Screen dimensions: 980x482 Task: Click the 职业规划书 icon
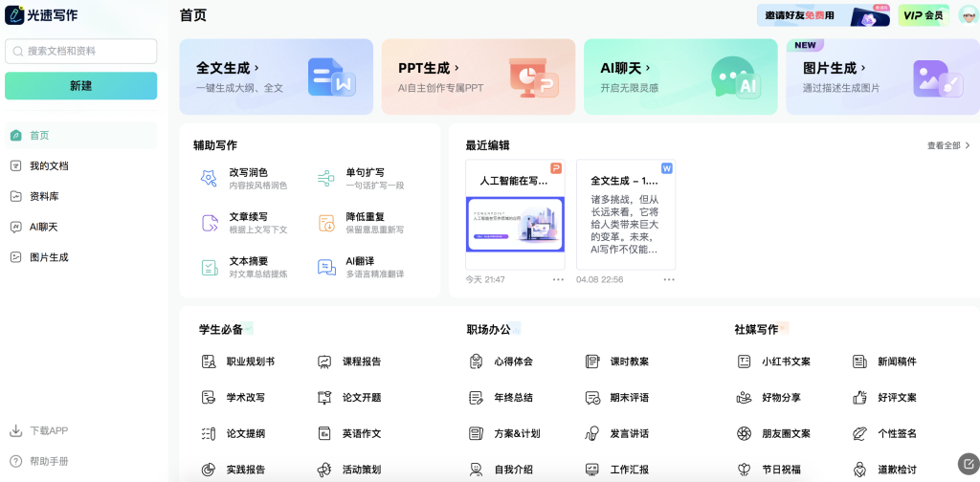tap(208, 361)
